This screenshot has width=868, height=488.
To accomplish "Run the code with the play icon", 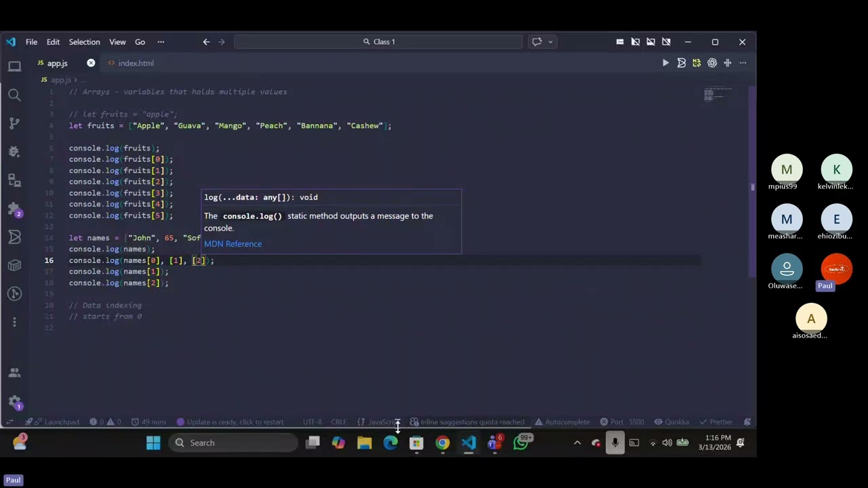I will tap(665, 63).
